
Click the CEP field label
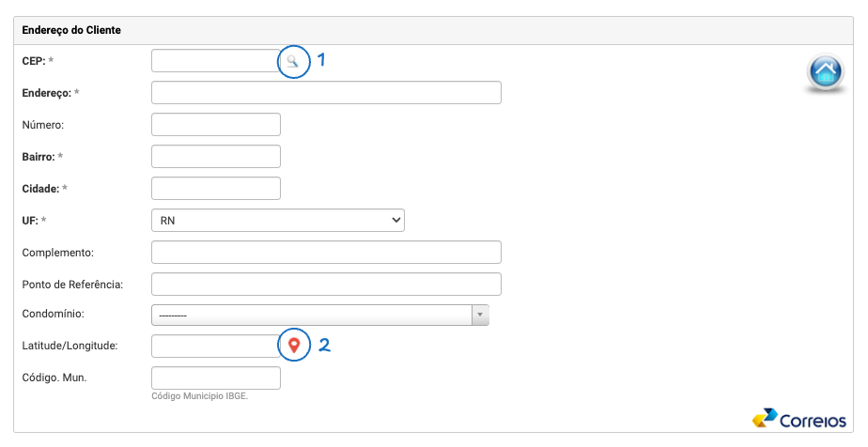(33, 61)
